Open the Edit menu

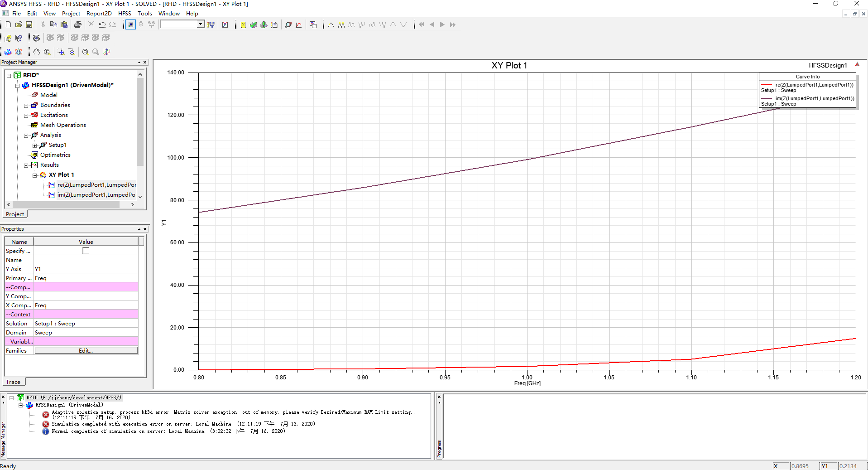click(x=32, y=14)
